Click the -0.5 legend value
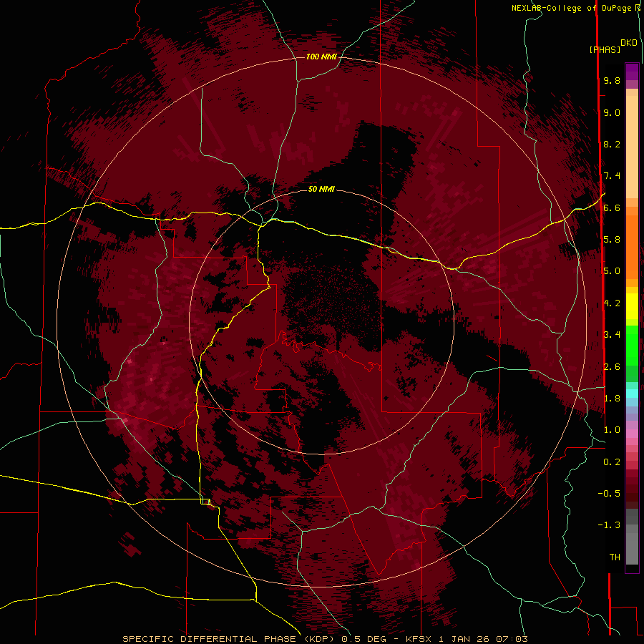The image size is (644, 644). click(609, 494)
